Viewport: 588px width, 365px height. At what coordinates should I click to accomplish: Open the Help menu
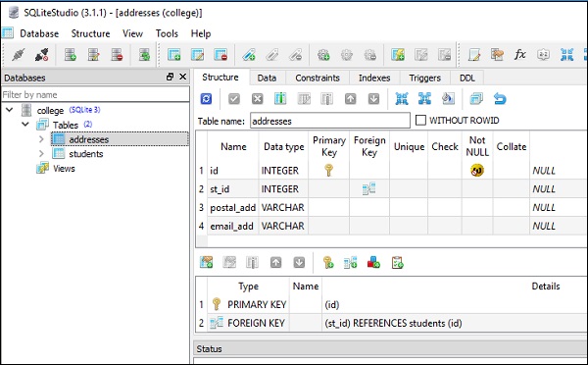[201, 33]
